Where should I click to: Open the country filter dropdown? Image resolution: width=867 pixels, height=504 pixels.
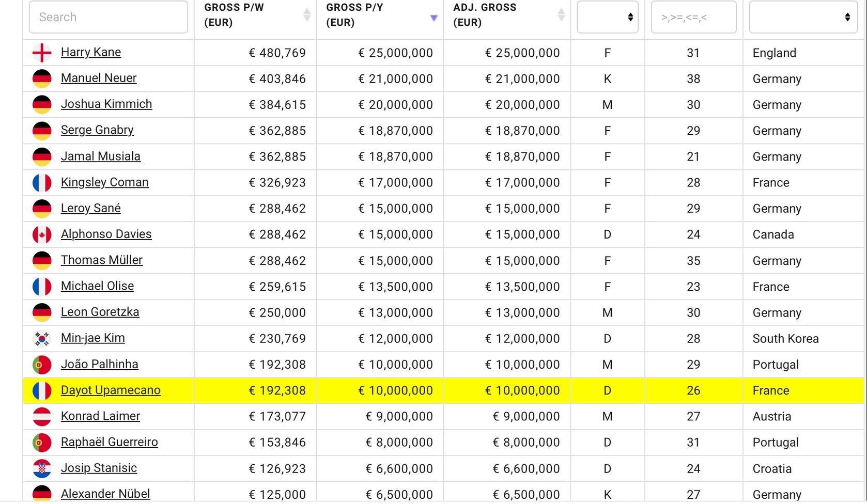pyautogui.click(x=803, y=17)
